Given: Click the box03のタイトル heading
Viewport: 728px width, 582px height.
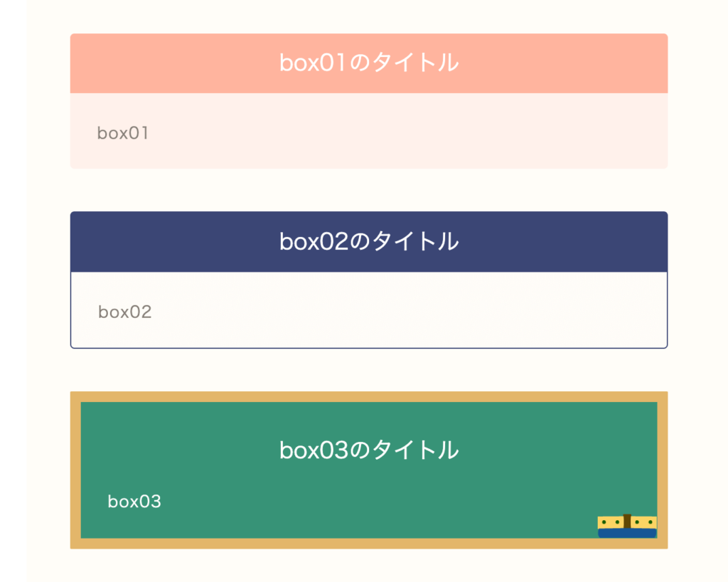Looking at the screenshot, I should [369, 450].
